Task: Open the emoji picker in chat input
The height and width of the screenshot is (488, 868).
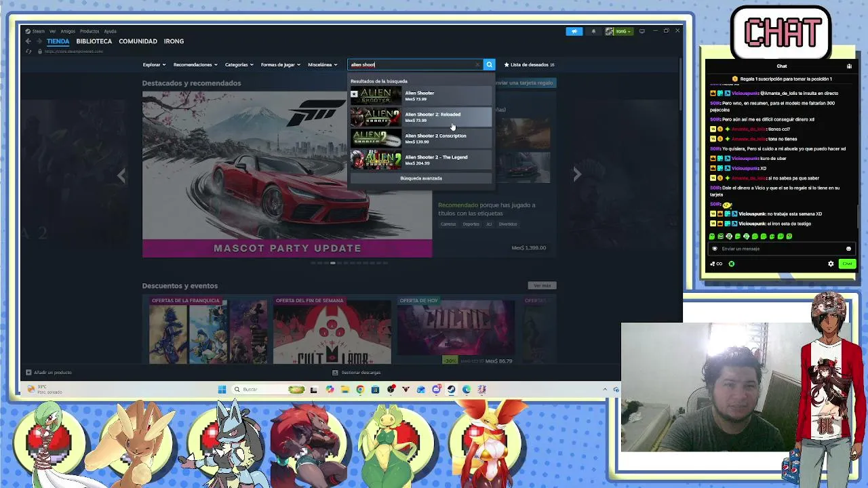Action: click(848, 249)
